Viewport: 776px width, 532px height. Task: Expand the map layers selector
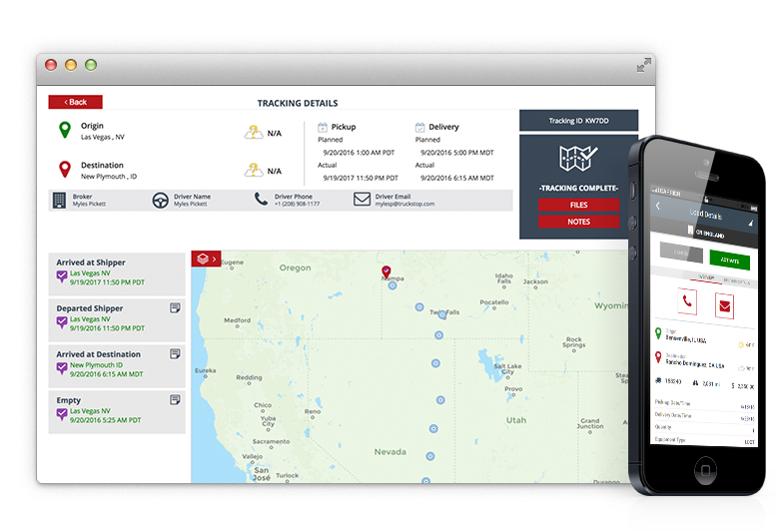coord(206,259)
